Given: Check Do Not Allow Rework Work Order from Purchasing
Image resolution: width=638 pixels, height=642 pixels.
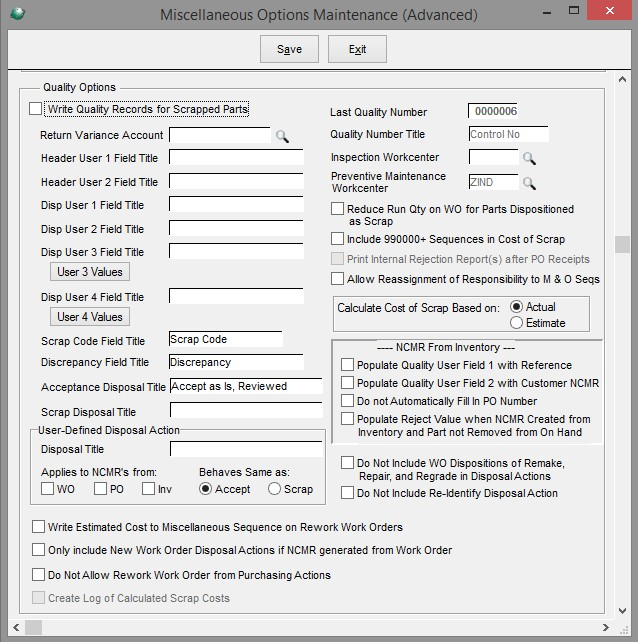Looking at the screenshot, I should [x=38, y=575].
